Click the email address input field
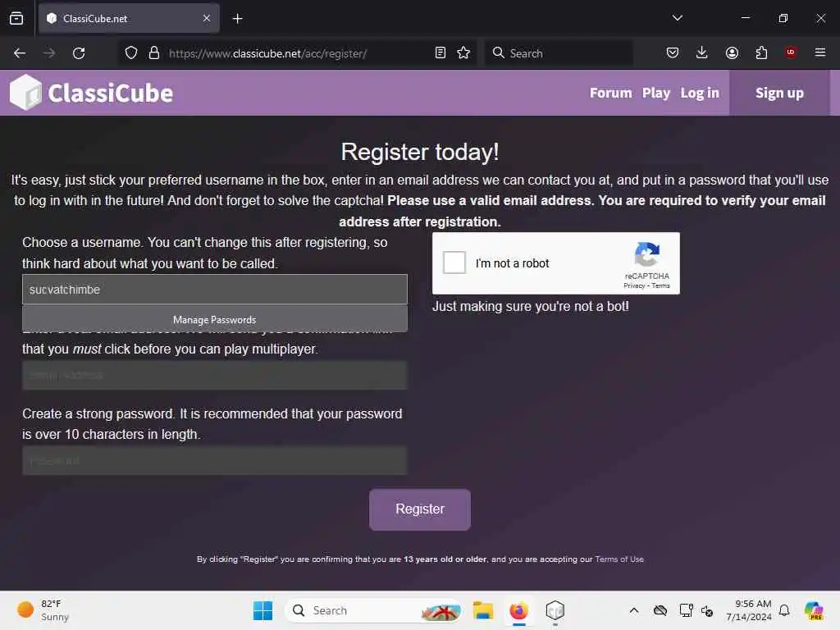This screenshot has height=630, width=840. [215, 375]
